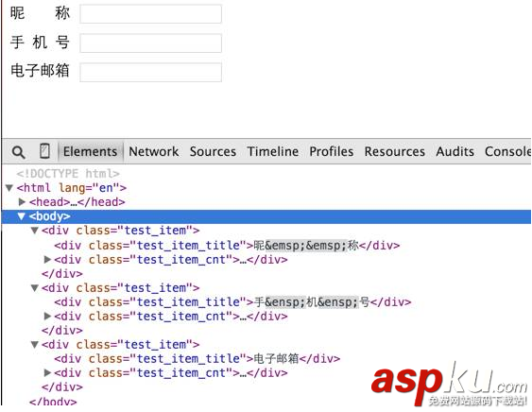Viewport: 532px width, 412px height.
Task: Open the Sources tab
Action: click(213, 151)
